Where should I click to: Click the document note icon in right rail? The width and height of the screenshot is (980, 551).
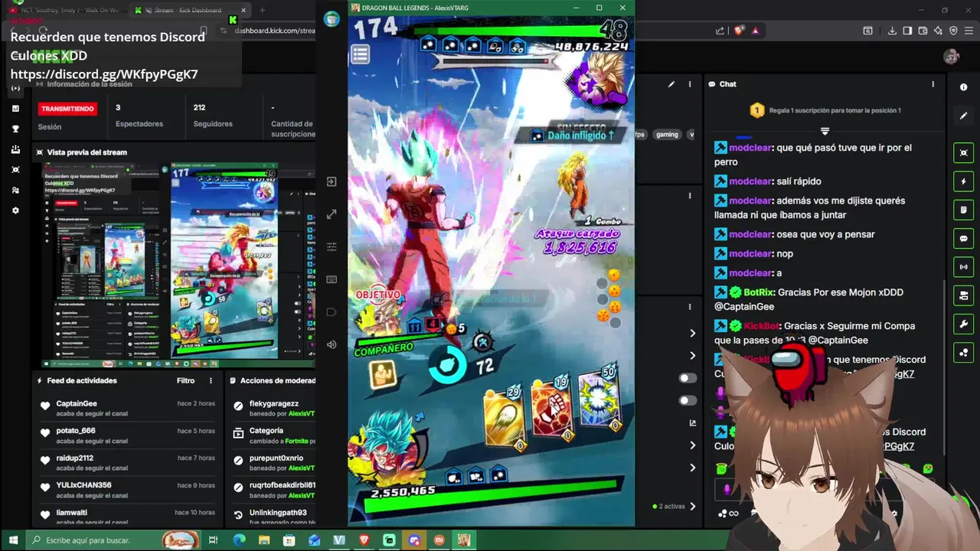(963, 210)
